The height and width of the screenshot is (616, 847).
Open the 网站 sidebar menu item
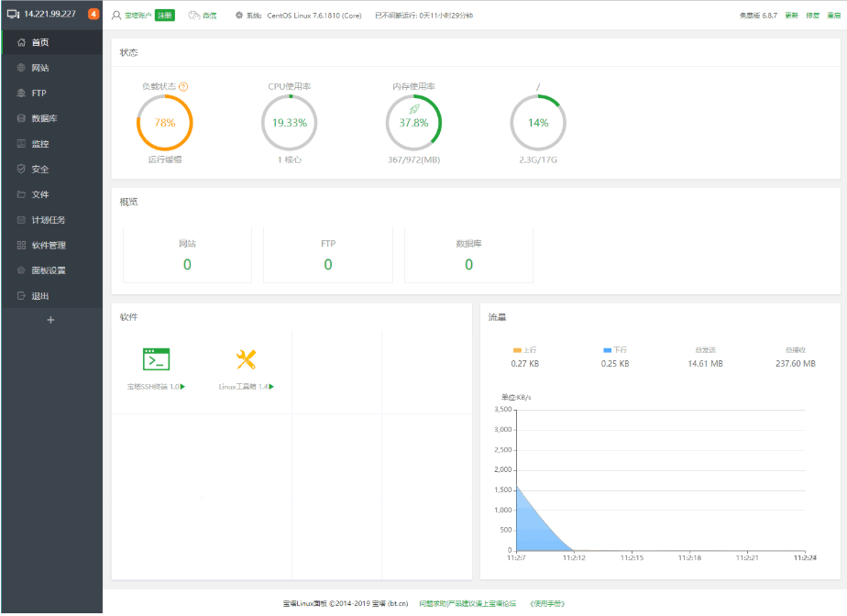click(x=51, y=68)
